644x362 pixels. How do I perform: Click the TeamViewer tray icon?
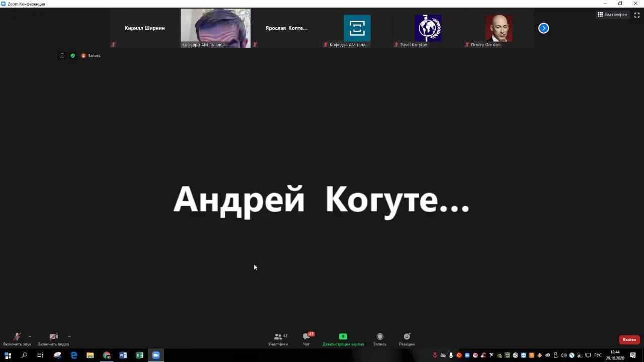pos(523,355)
